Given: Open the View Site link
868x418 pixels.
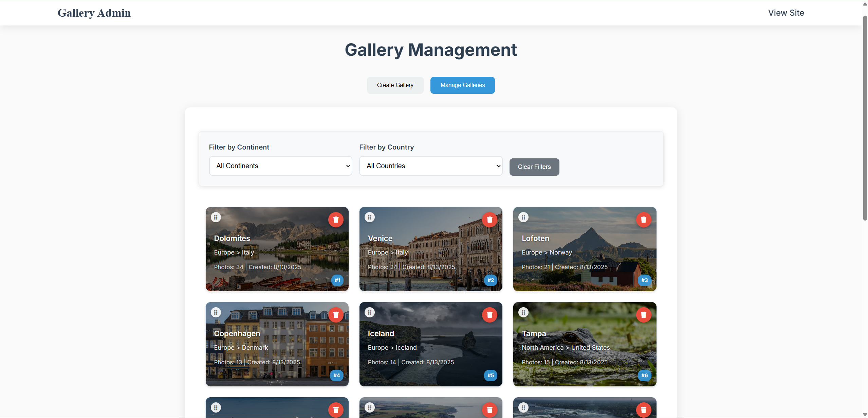Looking at the screenshot, I should click(786, 13).
